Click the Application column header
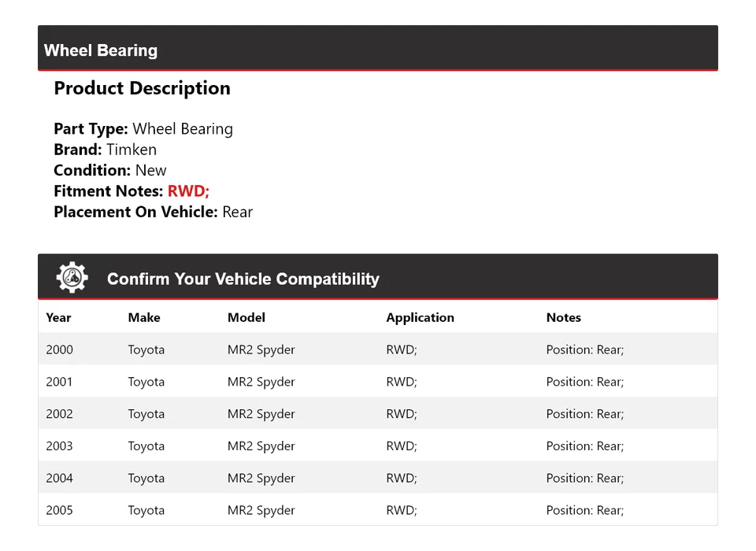Screen dimensions: 756x551 tap(420, 318)
